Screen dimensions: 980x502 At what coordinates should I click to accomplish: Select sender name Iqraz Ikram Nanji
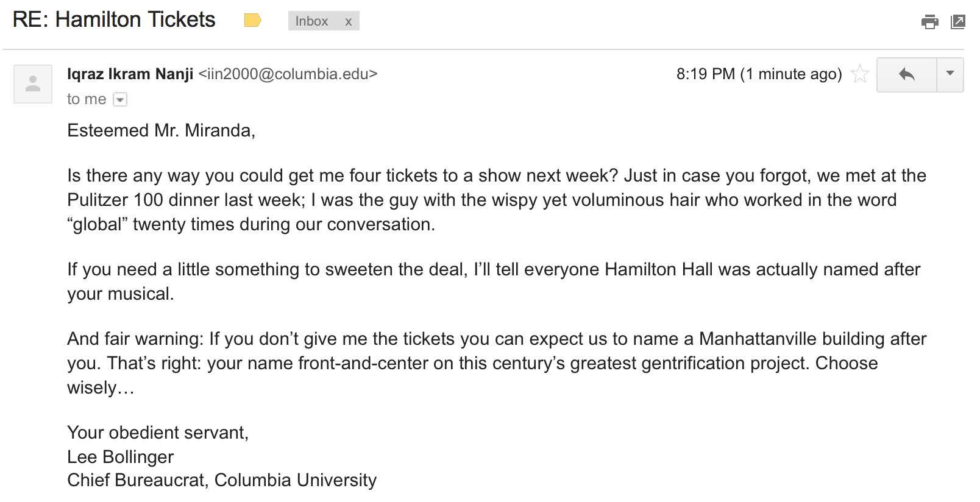(x=130, y=74)
